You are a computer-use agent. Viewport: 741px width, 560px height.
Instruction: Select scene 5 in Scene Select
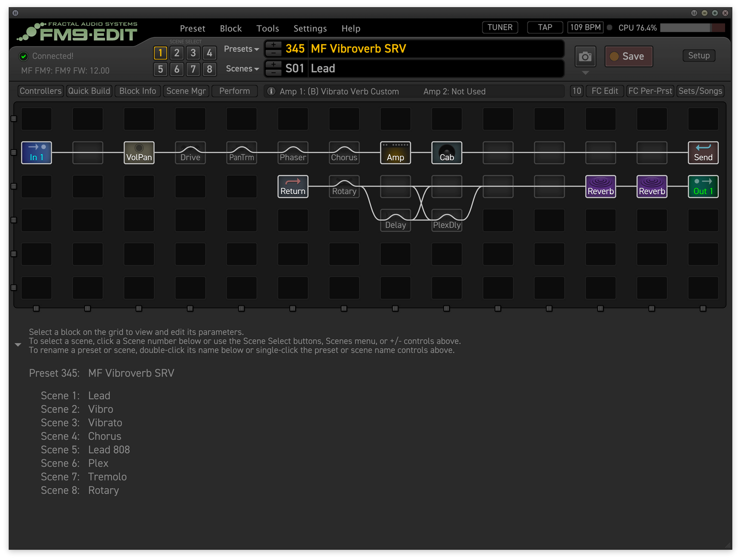[161, 69]
